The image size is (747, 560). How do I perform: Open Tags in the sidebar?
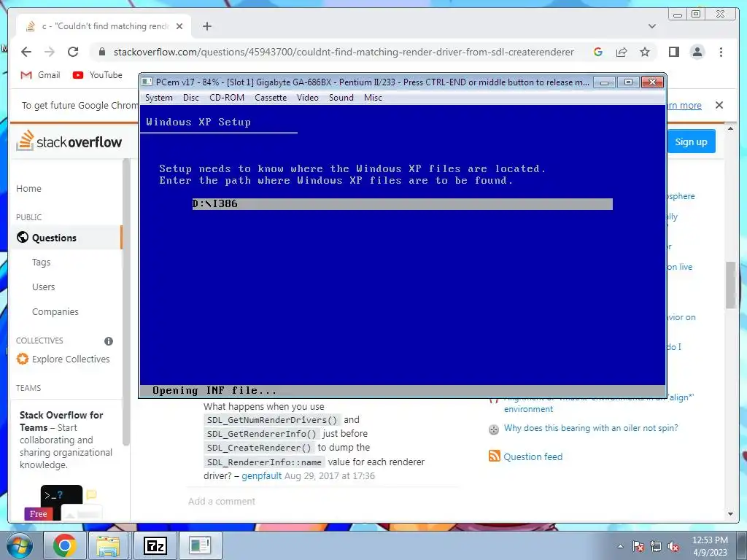coord(41,262)
